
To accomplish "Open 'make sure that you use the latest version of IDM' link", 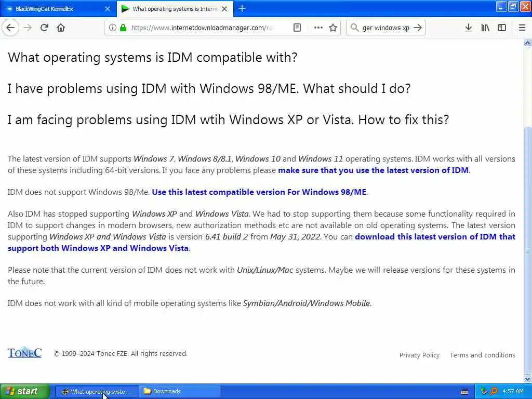I will point(373,170).
